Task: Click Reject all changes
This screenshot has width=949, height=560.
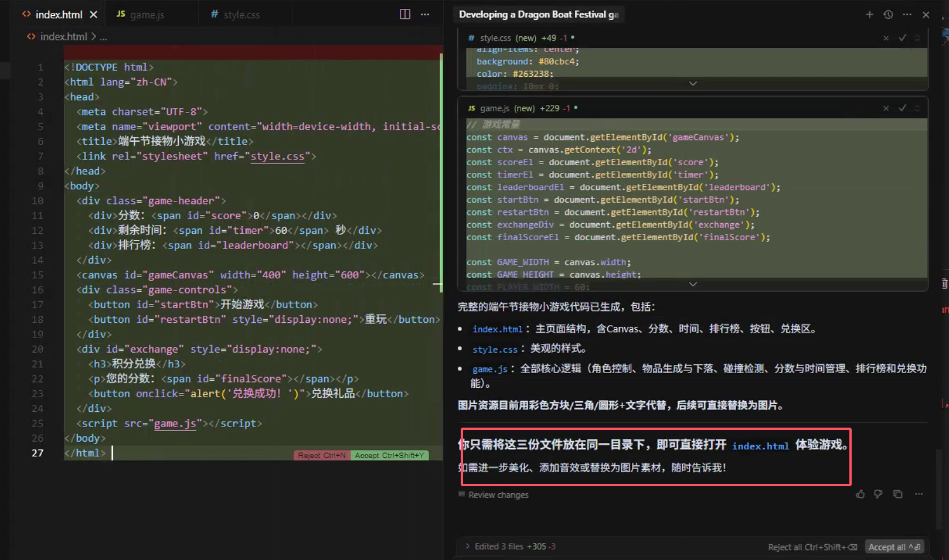Action: point(812,547)
